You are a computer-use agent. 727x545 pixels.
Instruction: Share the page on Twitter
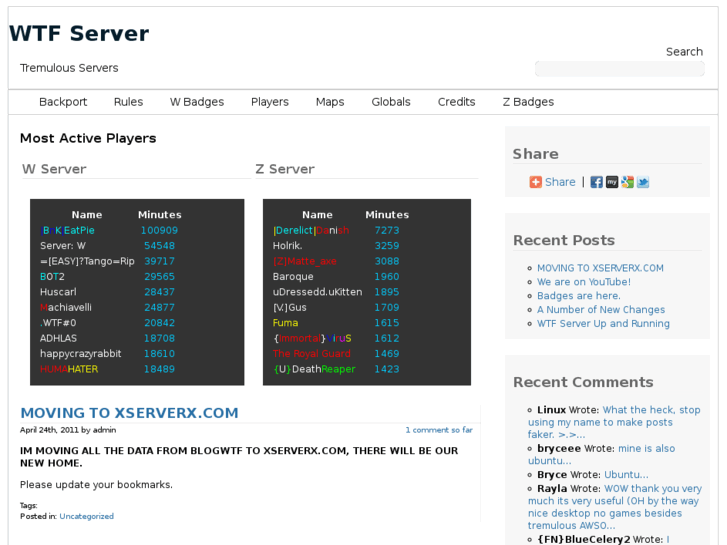(643, 182)
